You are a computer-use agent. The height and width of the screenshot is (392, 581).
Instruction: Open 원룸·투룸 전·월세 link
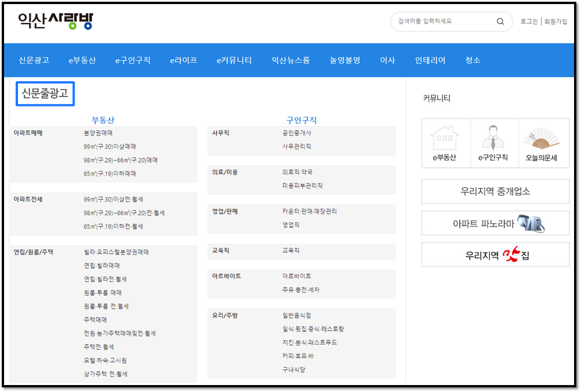pos(107,306)
